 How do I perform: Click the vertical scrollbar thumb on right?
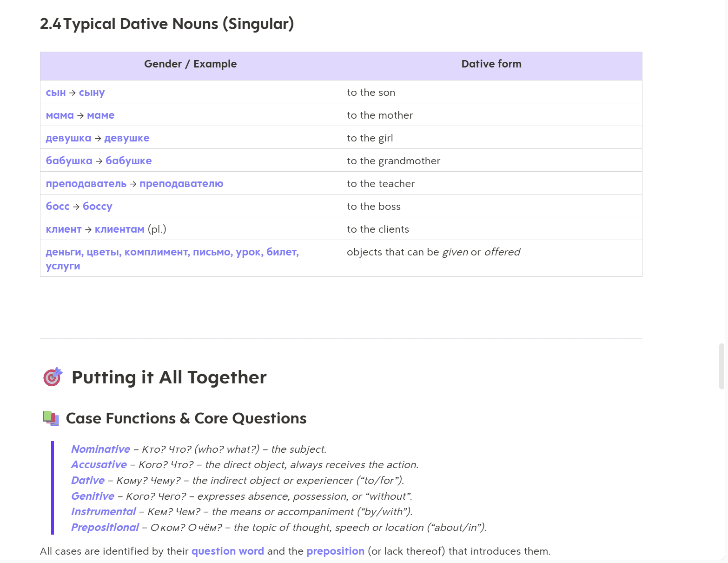coord(721,366)
